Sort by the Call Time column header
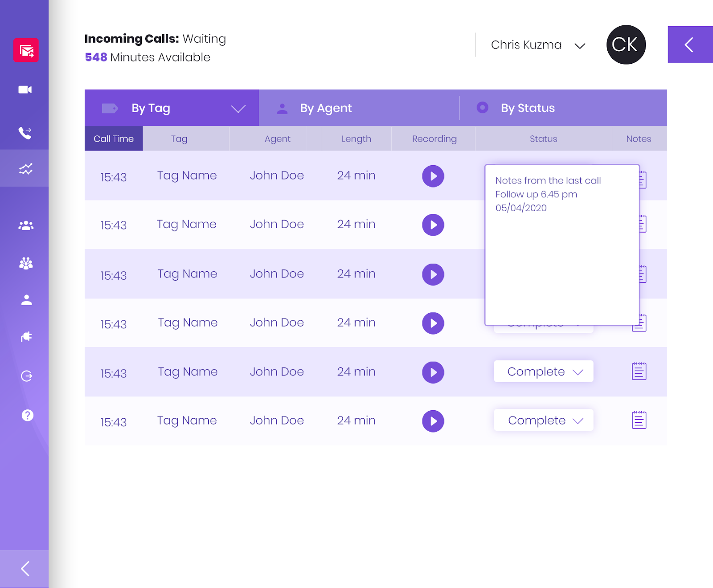The width and height of the screenshot is (713, 588). click(114, 139)
